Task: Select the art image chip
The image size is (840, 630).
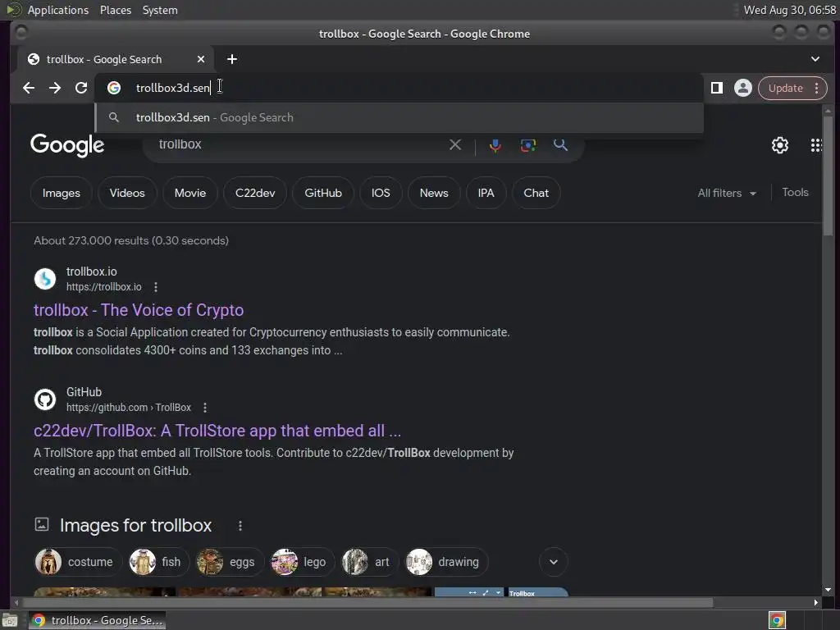Action: pos(370,562)
